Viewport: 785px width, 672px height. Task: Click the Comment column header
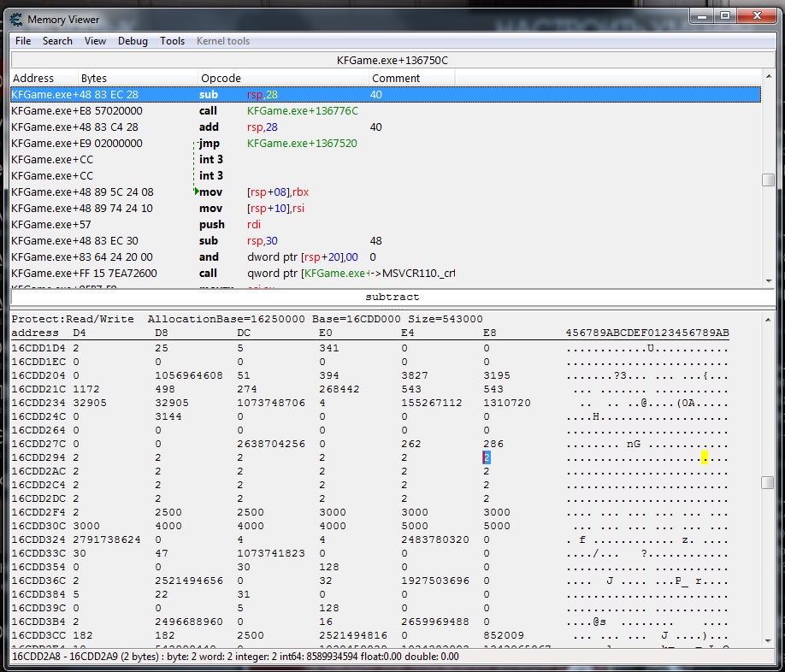coord(412,78)
